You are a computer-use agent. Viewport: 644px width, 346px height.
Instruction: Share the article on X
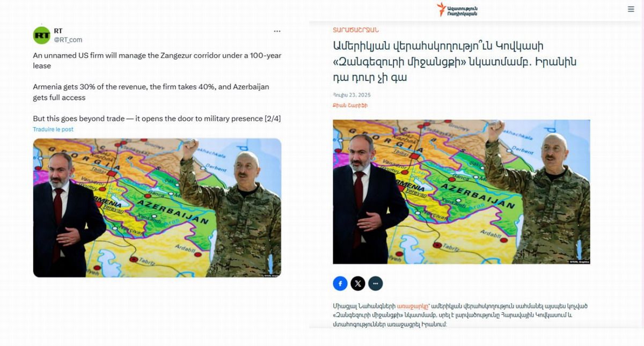tap(358, 283)
